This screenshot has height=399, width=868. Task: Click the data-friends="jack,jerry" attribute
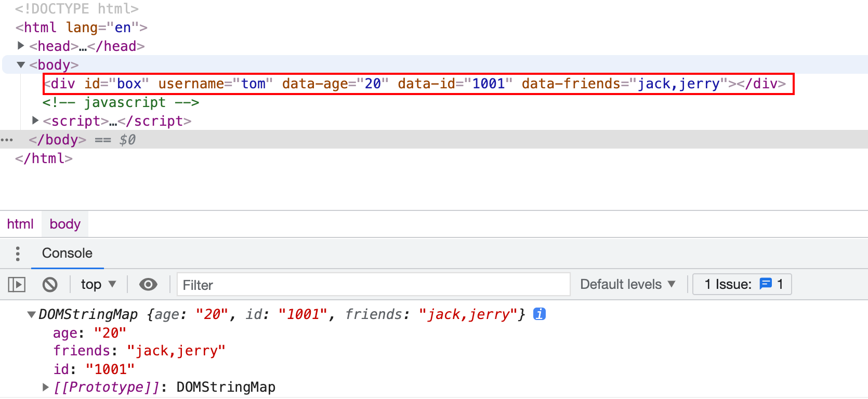[625, 84]
